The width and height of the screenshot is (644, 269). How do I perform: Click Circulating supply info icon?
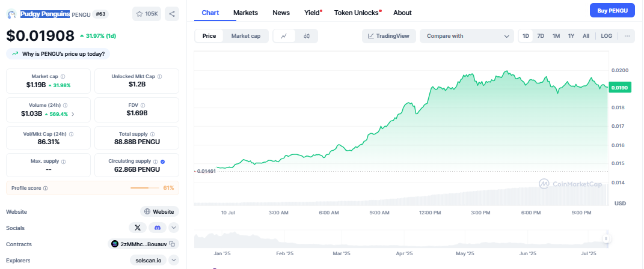[156, 162]
